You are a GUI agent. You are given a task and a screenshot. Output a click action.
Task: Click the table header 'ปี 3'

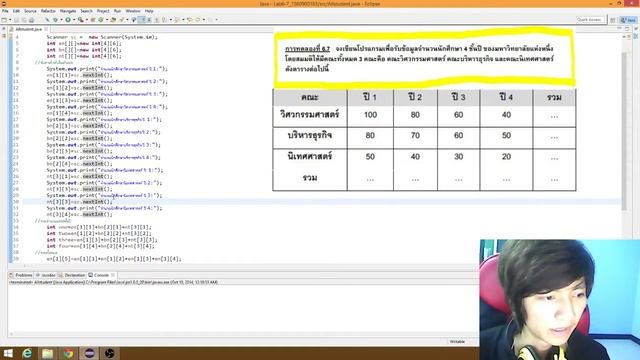pyautogui.click(x=458, y=97)
